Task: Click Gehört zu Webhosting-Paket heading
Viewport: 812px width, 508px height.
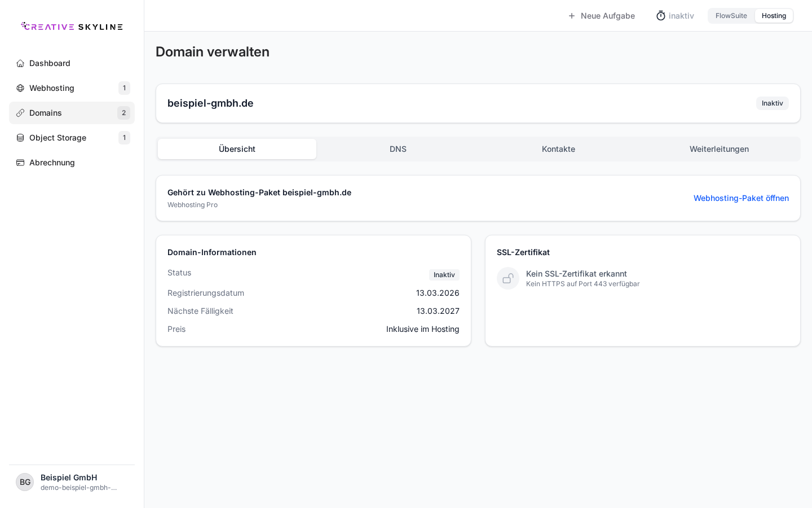Action: click(x=259, y=192)
